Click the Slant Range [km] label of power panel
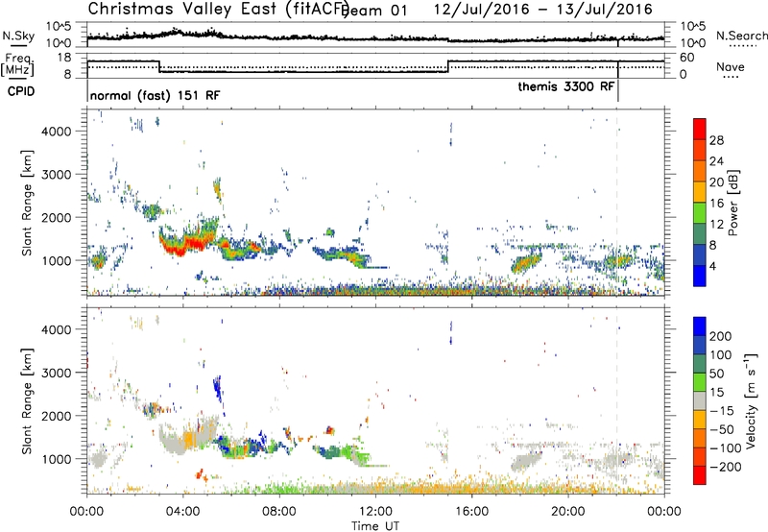768x532 pixels. [27, 203]
